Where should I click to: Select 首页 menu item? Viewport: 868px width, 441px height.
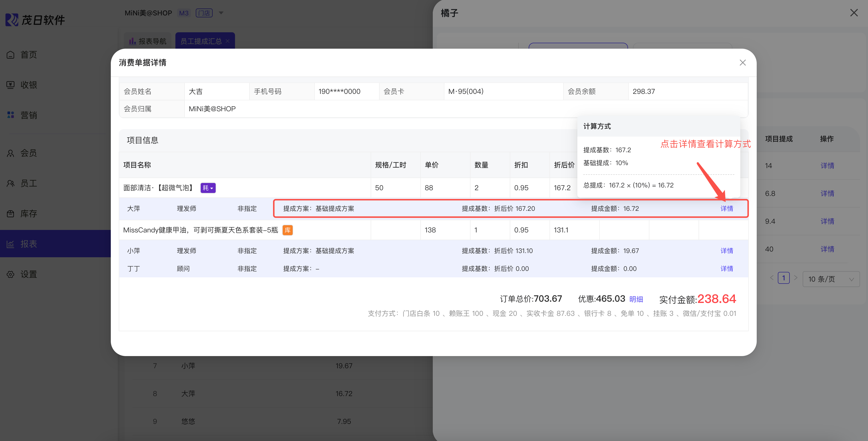point(56,55)
